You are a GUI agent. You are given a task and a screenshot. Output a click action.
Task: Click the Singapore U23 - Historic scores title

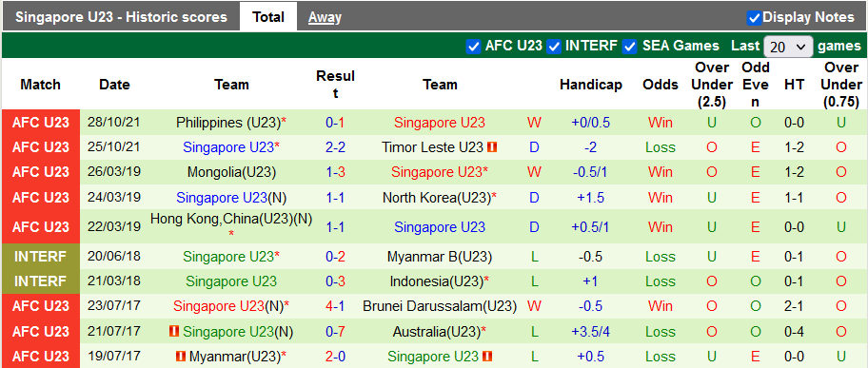tap(121, 17)
